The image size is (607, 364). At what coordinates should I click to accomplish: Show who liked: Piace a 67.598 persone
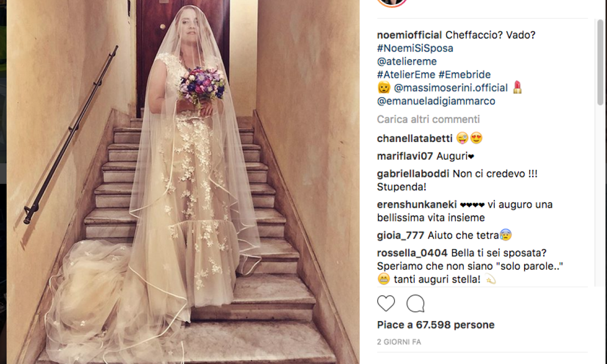pyautogui.click(x=436, y=325)
